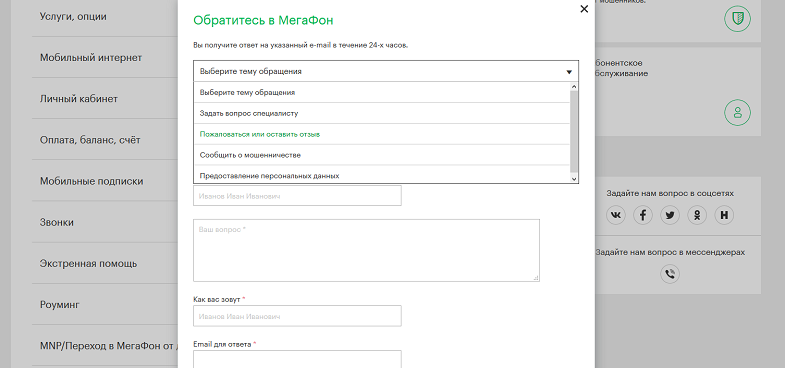Focus the upper Иванов Иван Иванович field
The width and height of the screenshot is (785, 368).
click(x=297, y=196)
